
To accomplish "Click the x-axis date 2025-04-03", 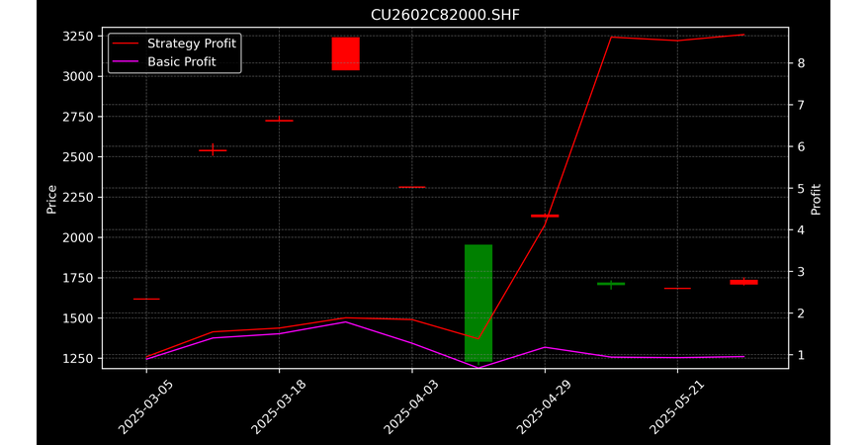I will 410,407.
